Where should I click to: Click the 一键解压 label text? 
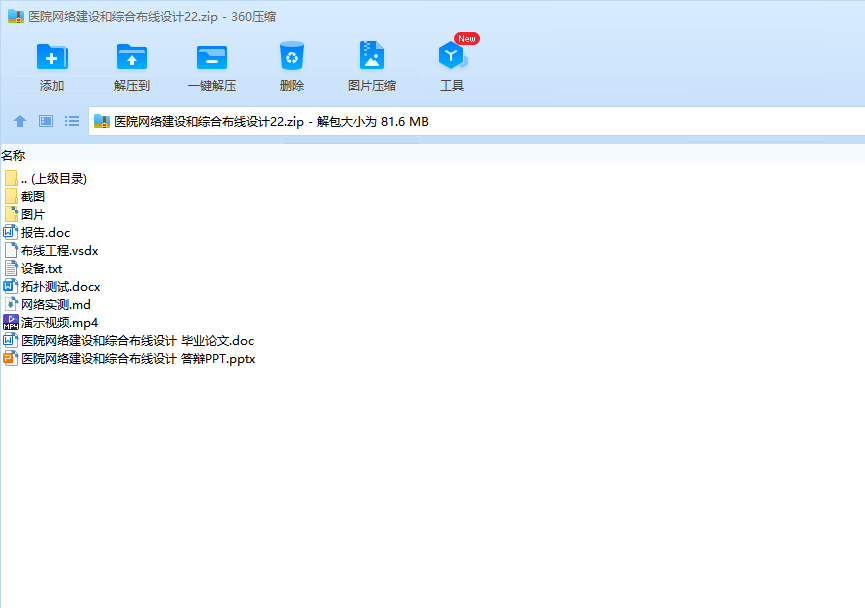click(212, 86)
